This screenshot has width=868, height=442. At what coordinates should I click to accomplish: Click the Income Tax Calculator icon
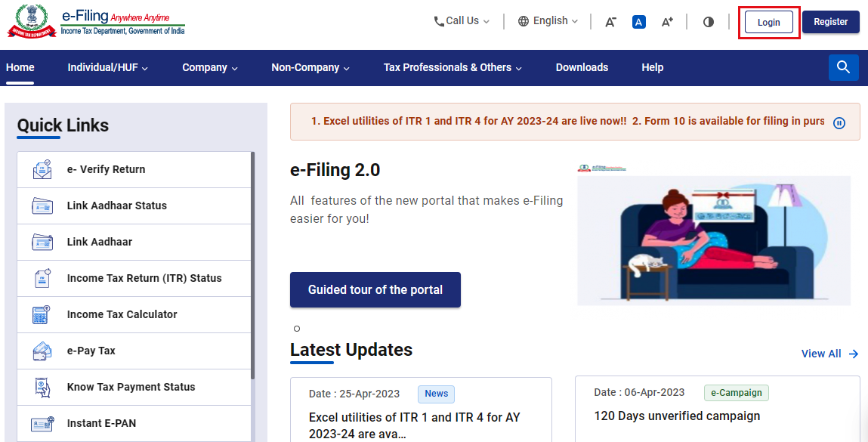point(41,314)
